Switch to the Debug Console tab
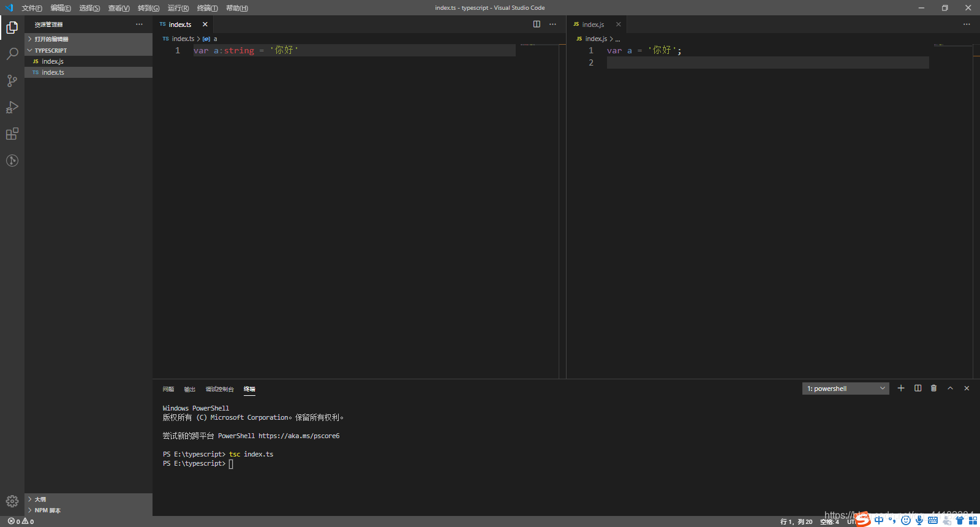The height and width of the screenshot is (527, 980). point(220,389)
